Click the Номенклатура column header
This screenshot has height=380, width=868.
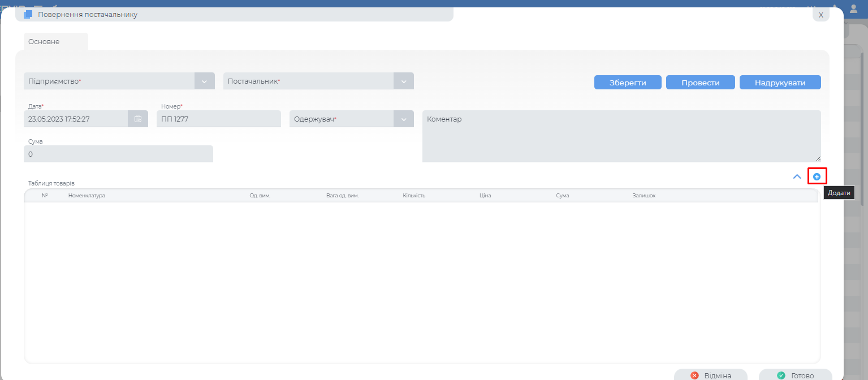pyautogui.click(x=87, y=196)
